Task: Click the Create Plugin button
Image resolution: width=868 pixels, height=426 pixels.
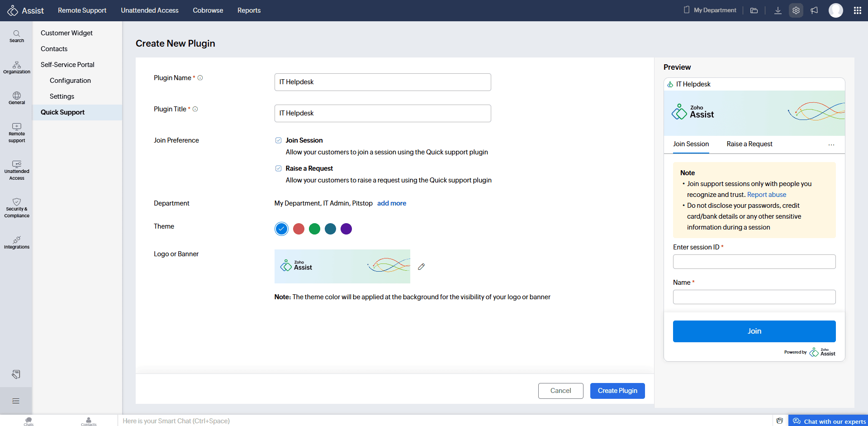Action: pos(617,391)
